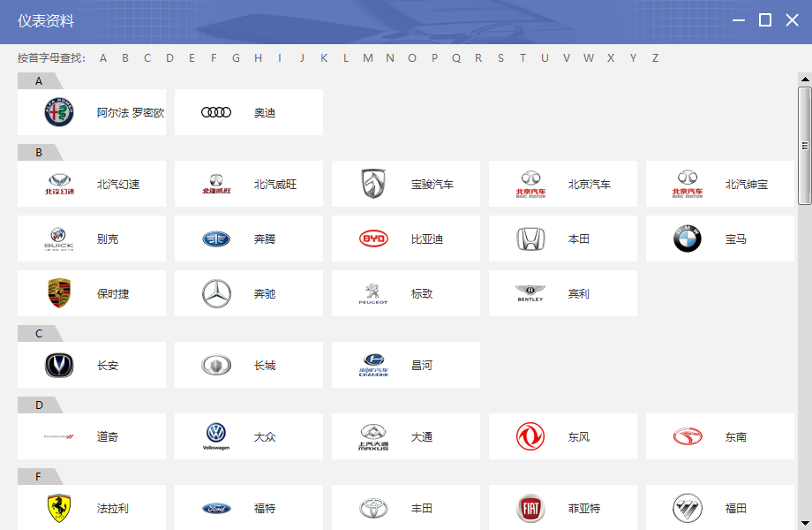Choose the Volkswagen logo icon
This screenshot has height=530, width=812.
click(216, 436)
